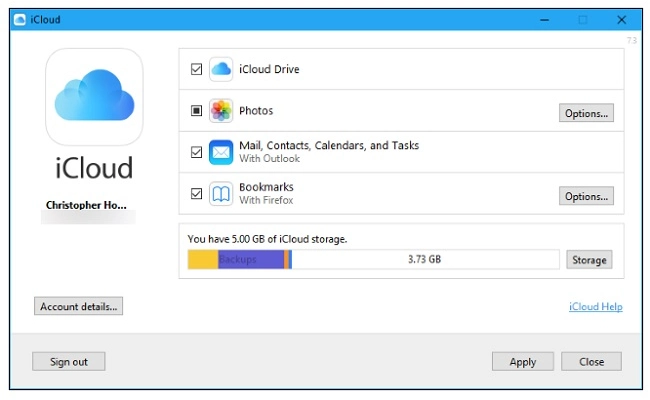Click the iCloud Drive cloud icon
Viewport: 650px width, 400px height.
(x=221, y=69)
